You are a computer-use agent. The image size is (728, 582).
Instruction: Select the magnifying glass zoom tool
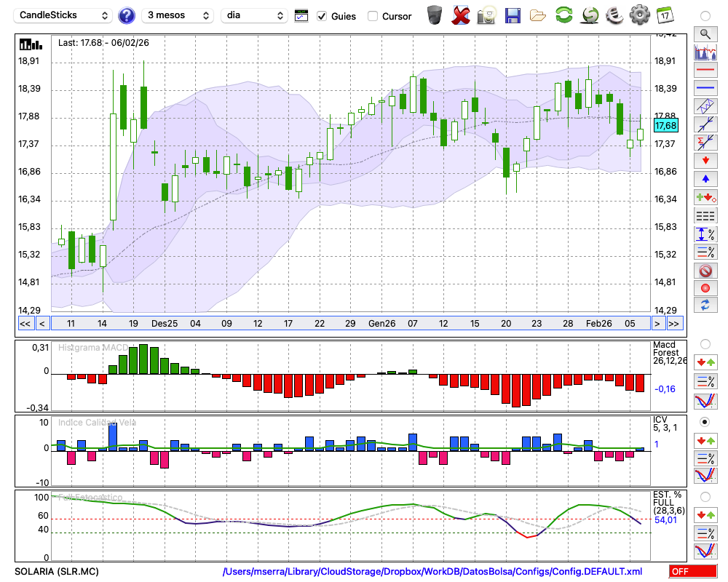(705, 34)
